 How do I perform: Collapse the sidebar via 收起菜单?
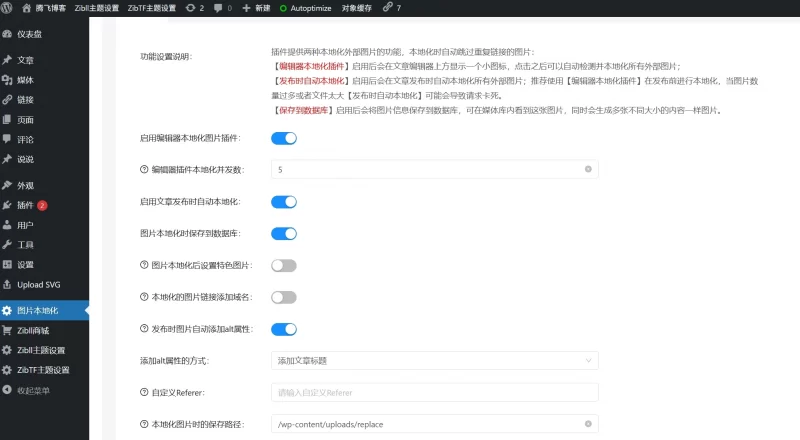(33, 390)
